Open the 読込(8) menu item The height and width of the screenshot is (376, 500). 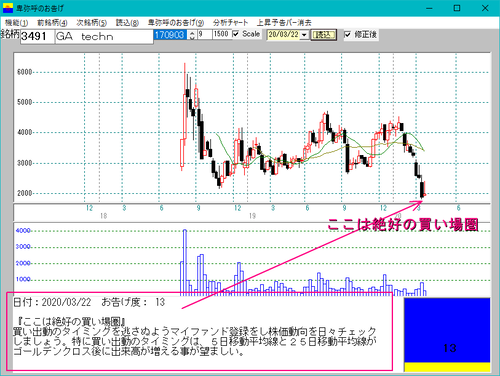[x=127, y=23]
